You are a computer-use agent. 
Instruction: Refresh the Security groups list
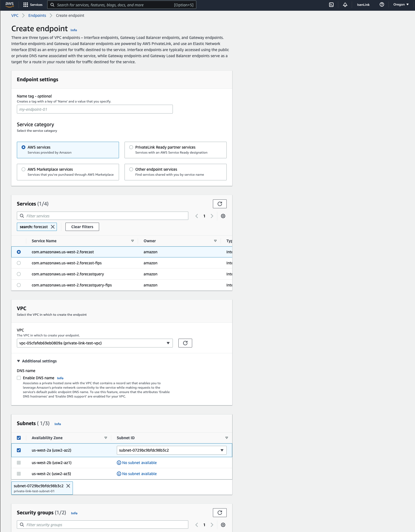220,513
